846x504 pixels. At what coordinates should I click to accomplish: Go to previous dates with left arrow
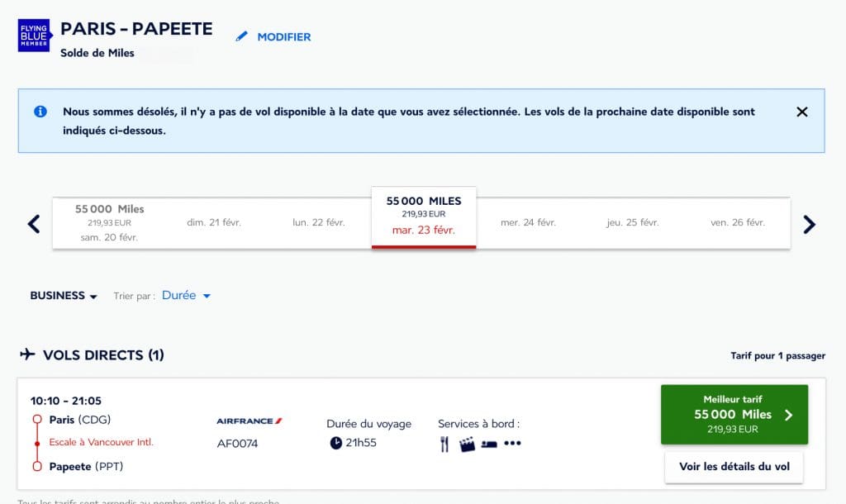(x=33, y=223)
